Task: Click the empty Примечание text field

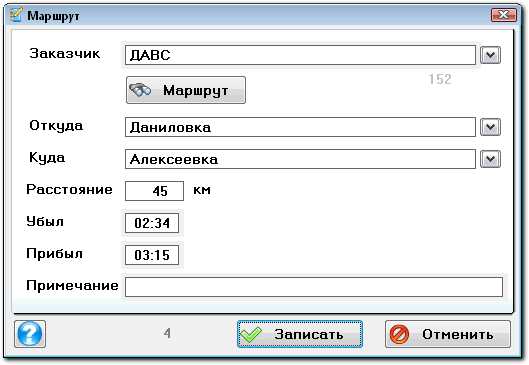Action: (314, 287)
